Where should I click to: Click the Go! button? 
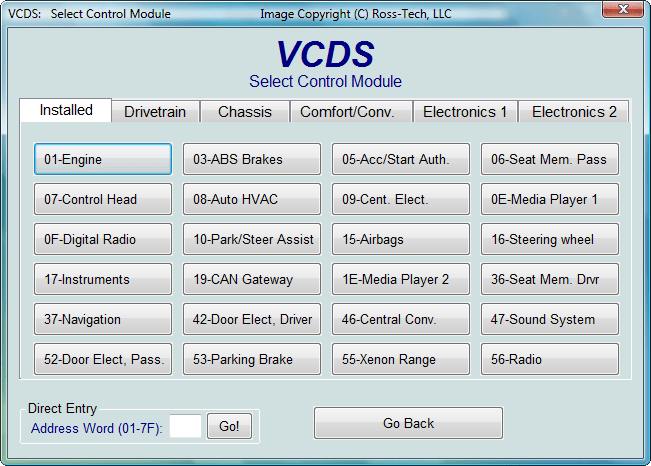[x=229, y=426]
